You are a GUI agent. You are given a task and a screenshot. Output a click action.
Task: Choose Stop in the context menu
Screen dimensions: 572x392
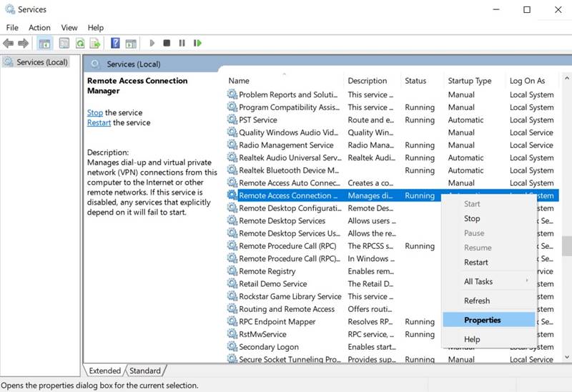[489, 219]
